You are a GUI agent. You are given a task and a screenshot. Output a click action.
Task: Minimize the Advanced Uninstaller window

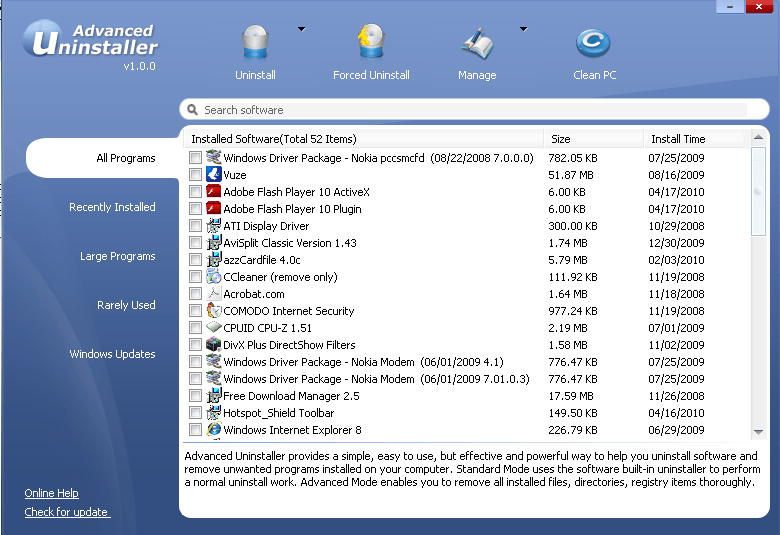730,6
